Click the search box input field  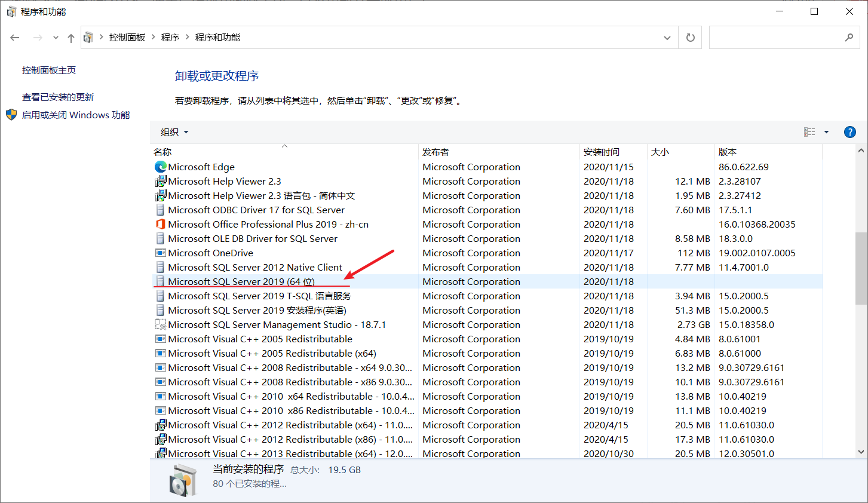point(777,37)
